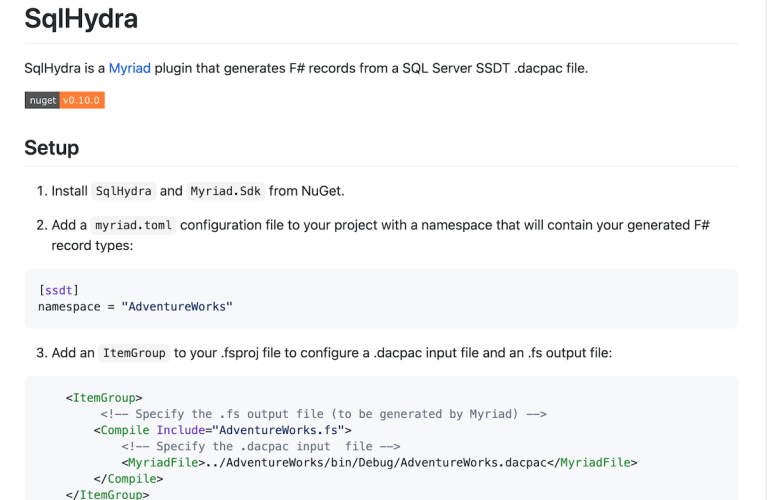Click the Myriad.Sdk inline code

226,191
